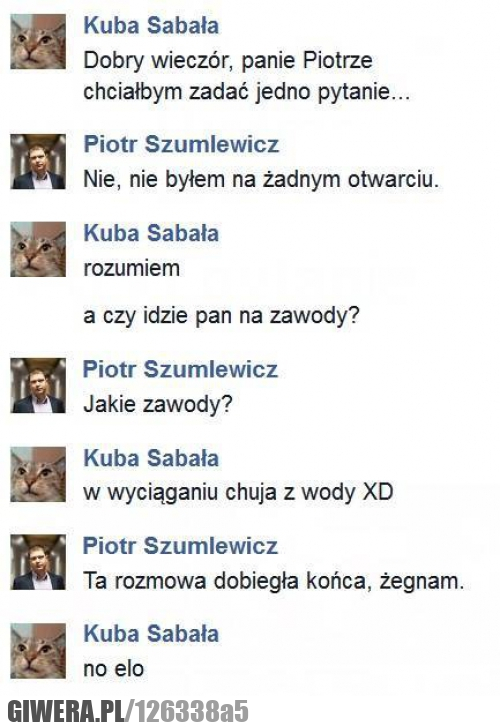Screen dimensions: 500x727
Task: Open Kuba Sabała name above 'w wyciąganiu' message
Action: [151, 458]
